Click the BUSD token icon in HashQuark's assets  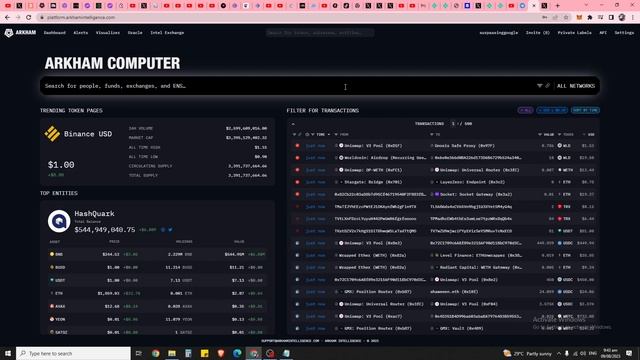click(52, 267)
